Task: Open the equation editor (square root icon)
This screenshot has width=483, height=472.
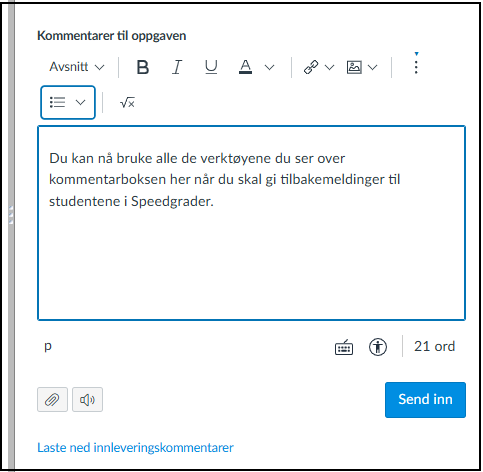Action: 127,102
